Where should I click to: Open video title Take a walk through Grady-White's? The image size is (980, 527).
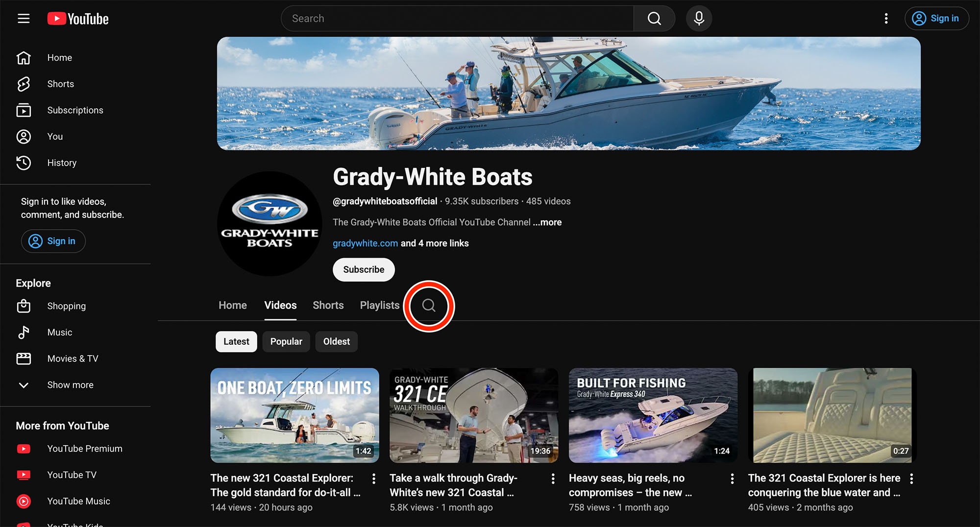[454, 485]
